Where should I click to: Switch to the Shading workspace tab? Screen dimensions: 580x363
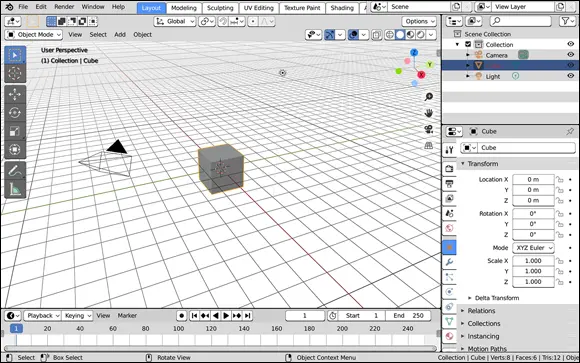(x=342, y=8)
